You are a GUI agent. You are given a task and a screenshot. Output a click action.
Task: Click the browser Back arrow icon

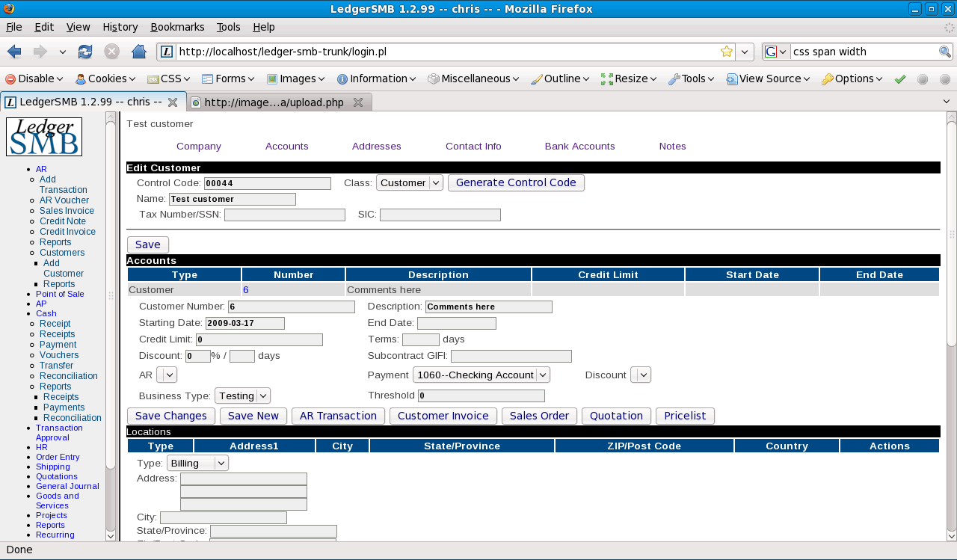click(14, 52)
